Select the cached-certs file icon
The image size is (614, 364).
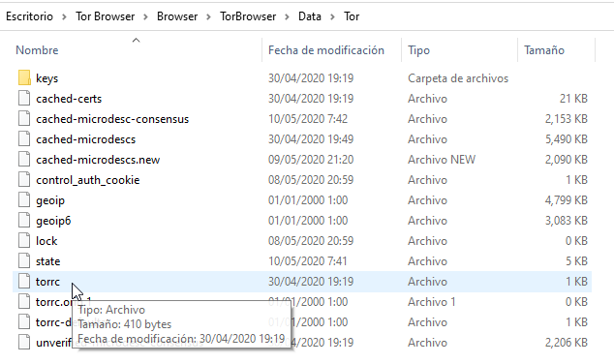tap(24, 98)
